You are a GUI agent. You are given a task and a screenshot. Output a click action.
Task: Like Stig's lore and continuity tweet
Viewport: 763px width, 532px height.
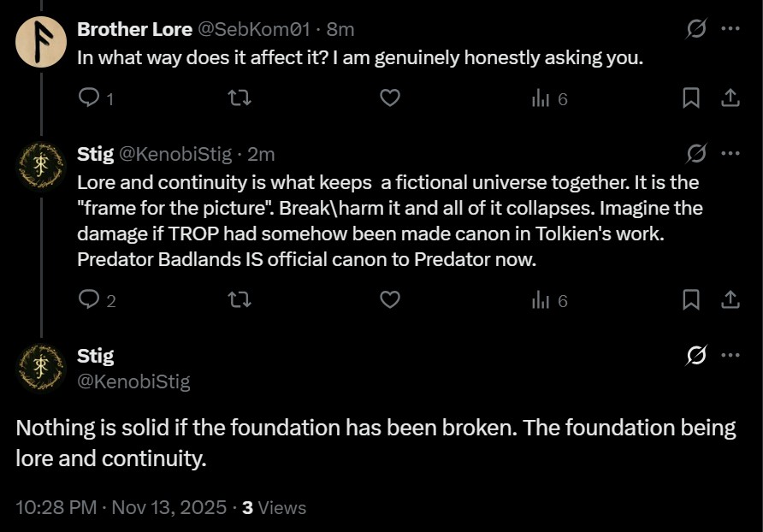pos(390,300)
